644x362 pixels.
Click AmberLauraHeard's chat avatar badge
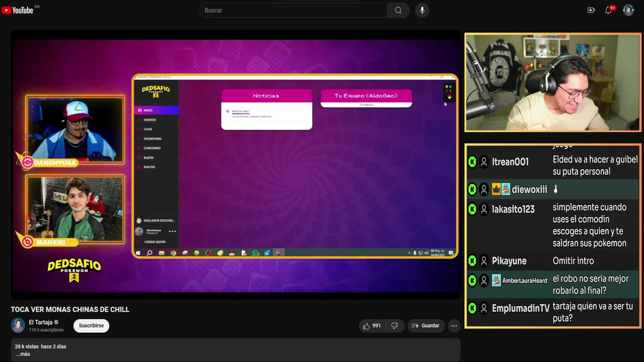pos(496,281)
